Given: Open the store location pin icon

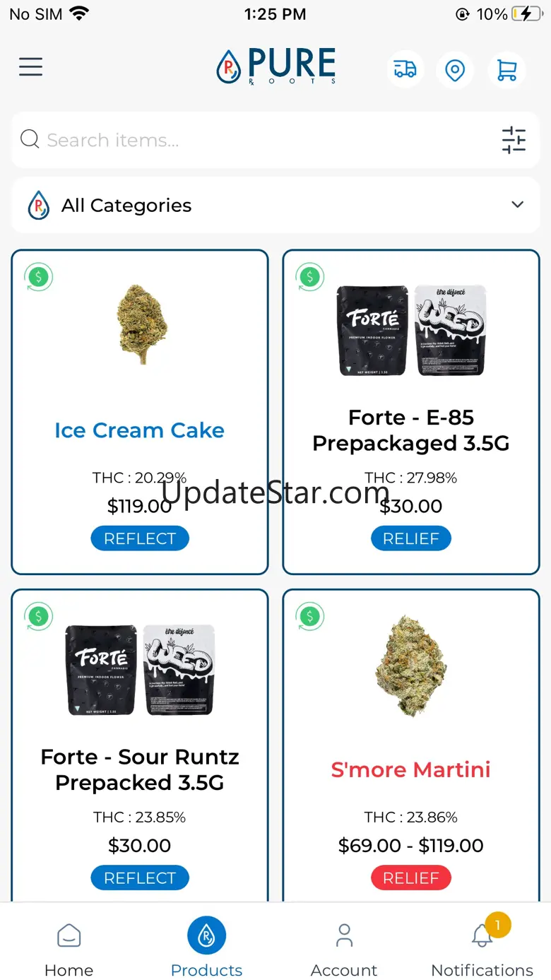Looking at the screenshot, I should (455, 70).
